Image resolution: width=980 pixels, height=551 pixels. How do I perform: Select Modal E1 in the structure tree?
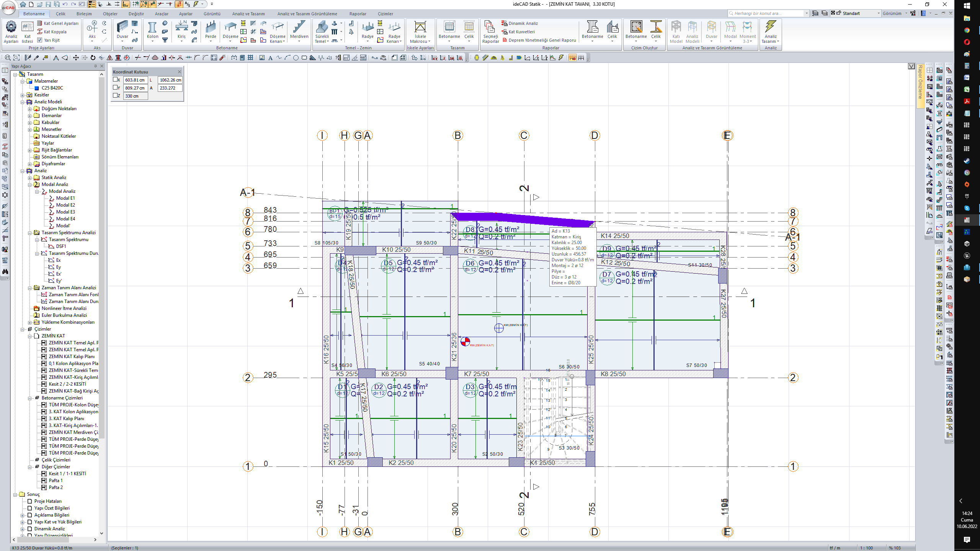pyautogui.click(x=65, y=198)
